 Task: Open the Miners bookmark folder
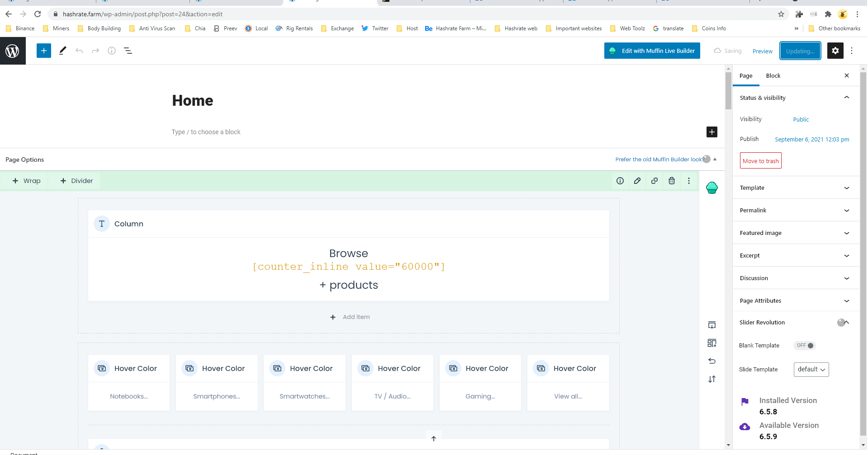pos(56,28)
